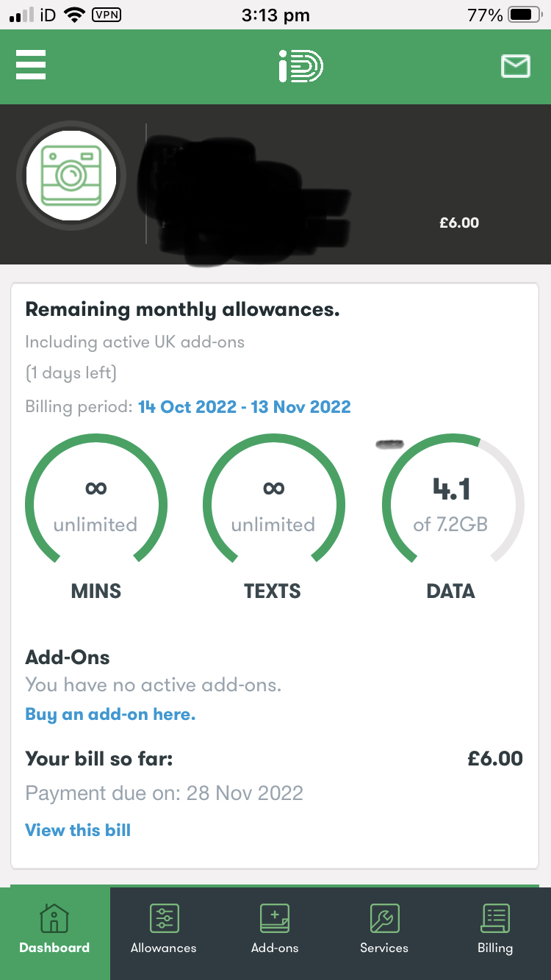Open Dashboard home icon tab
Image resolution: width=551 pixels, height=980 pixels.
coord(54,919)
